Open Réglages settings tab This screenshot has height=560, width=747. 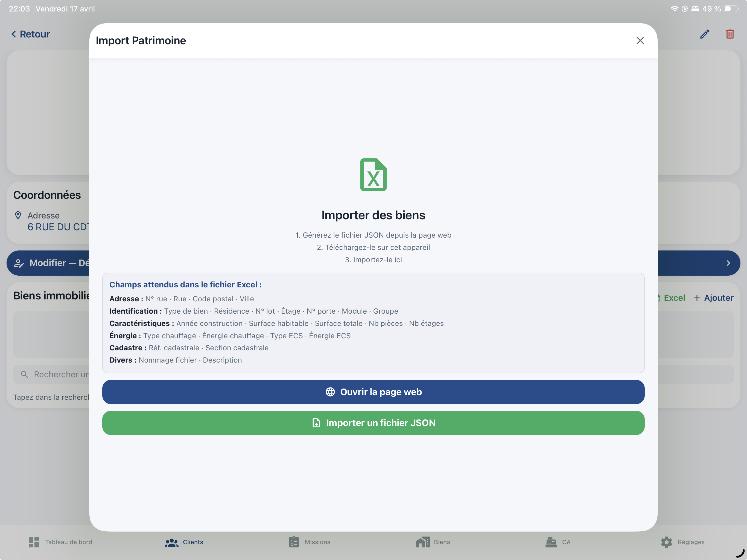pyautogui.click(x=682, y=542)
